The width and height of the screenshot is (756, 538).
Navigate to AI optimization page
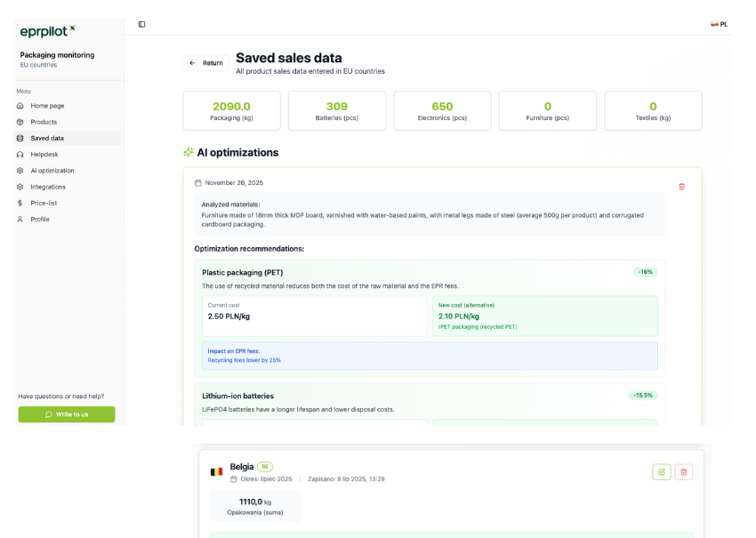52,171
